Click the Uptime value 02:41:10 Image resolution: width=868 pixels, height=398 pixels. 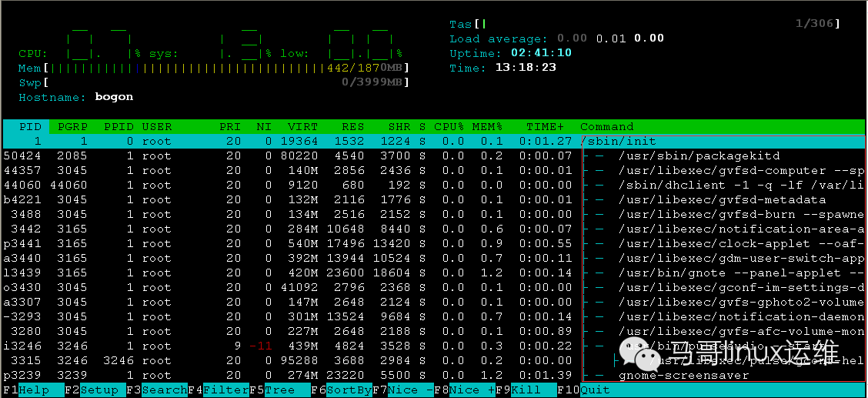542,53
